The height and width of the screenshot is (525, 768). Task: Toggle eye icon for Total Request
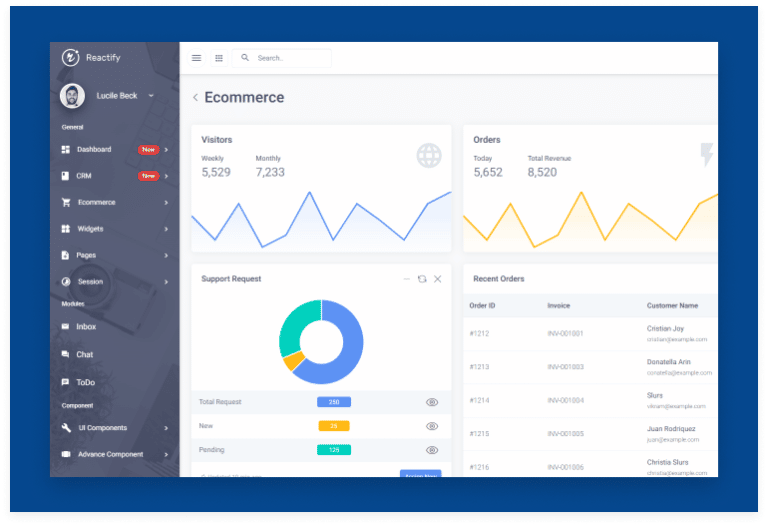pos(432,402)
